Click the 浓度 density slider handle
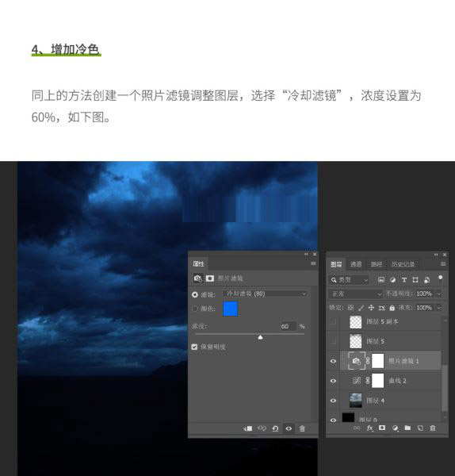Image resolution: width=455 pixels, height=476 pixels. pos(260,337)
